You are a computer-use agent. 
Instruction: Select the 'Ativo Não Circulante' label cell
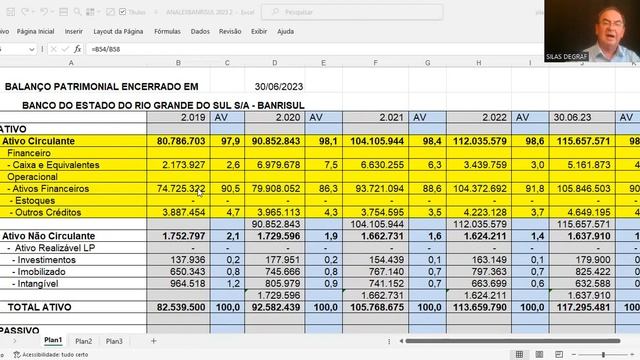pos(73,236)
